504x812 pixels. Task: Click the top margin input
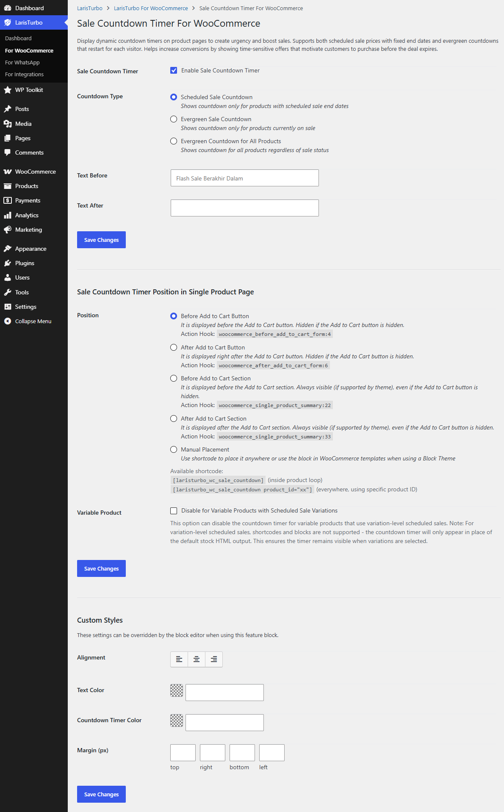pyautogui.click(x=183, y=753)
